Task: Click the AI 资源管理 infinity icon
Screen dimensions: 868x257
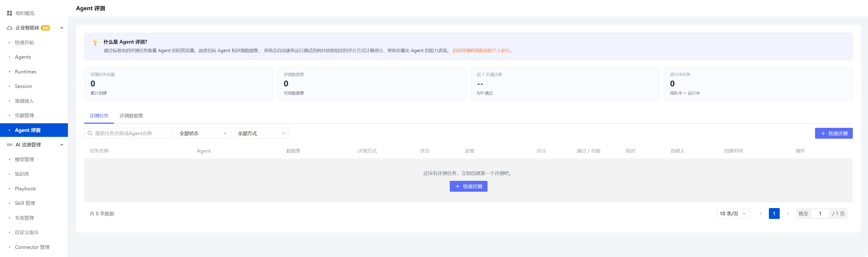Action: pos(10,145)
